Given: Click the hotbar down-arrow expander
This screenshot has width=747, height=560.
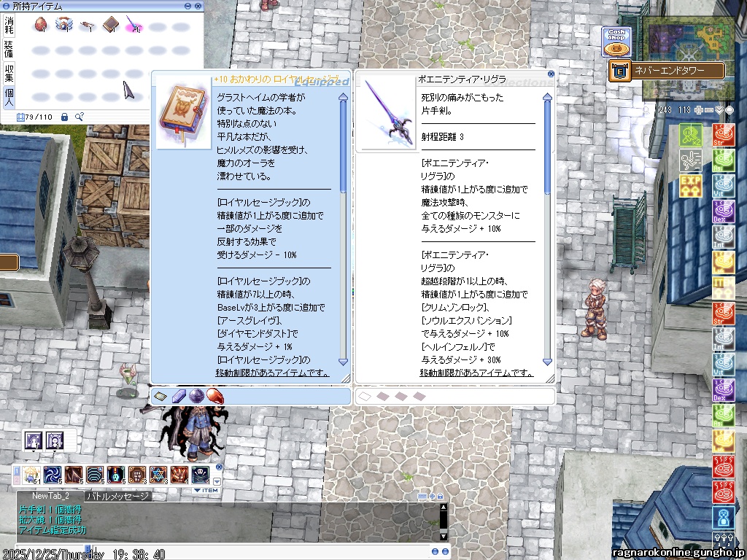Looking at the screenshot, I should coord(216,482).
